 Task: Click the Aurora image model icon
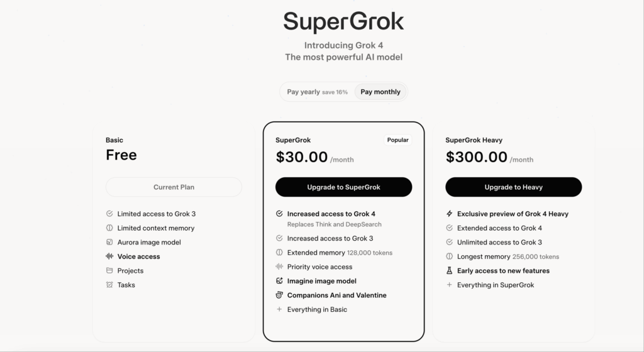(109, 242)
